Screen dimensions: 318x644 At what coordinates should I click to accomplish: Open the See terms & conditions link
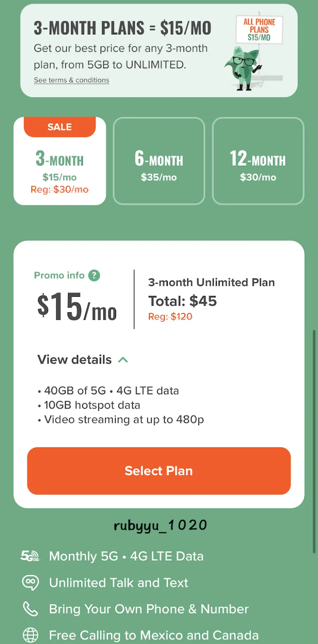click(72, 80)
